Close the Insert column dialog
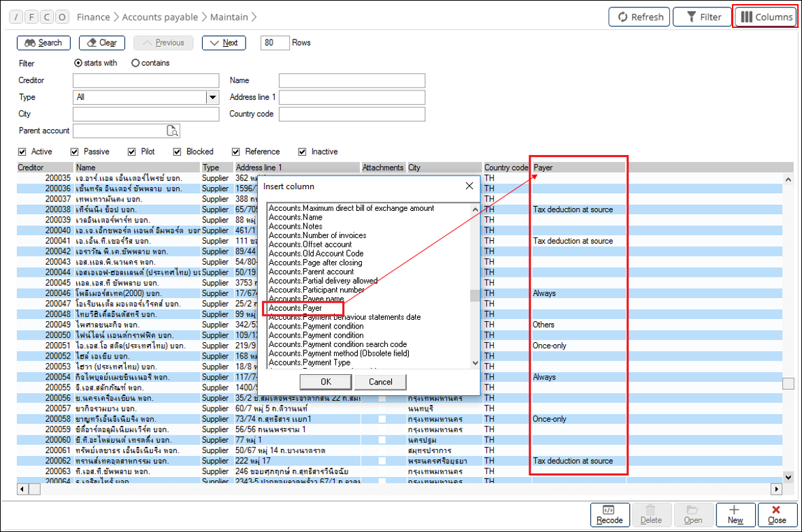Image resolution: width=802 pixels, height=532 pixels. [x=469, y=186]
